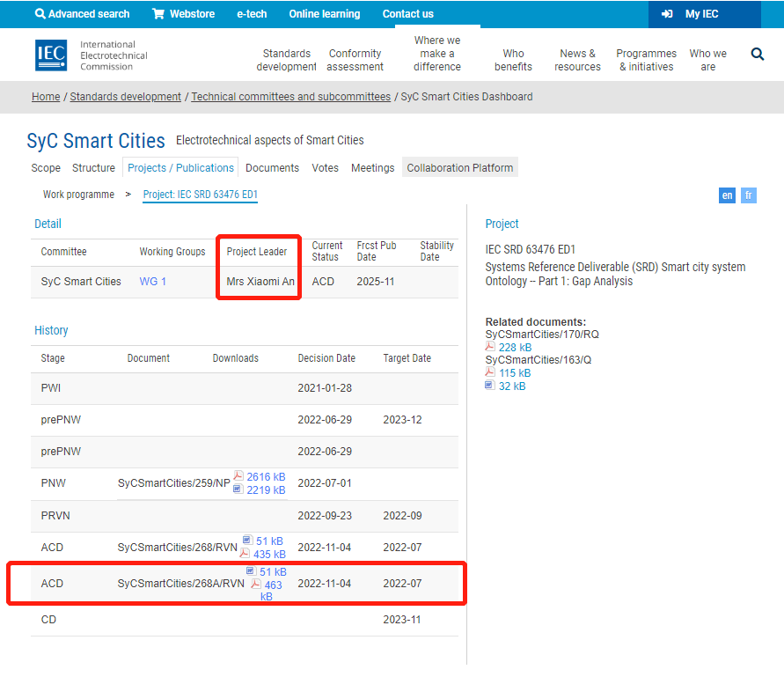Switch language to French (fr)
784x677 pixels.
pyautogui.click(x=749, y=195)
